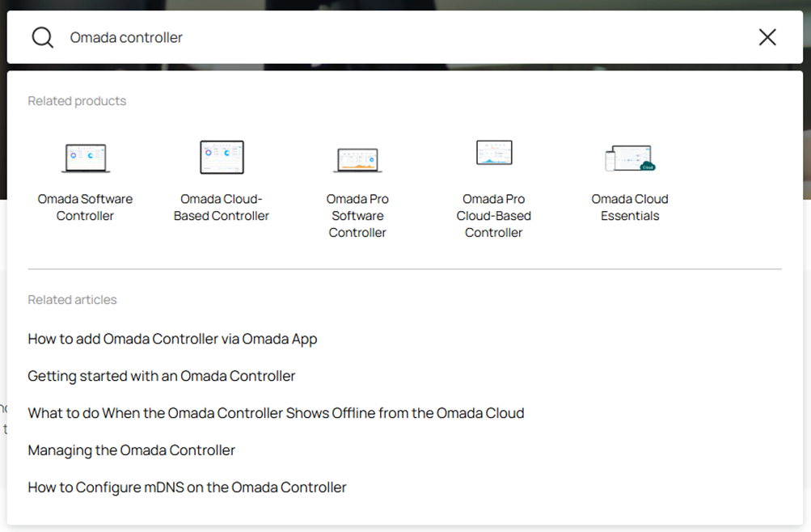The image size is (811, 532).
Task: Open Omada Software Controller product image
Action: tap(86, 158)
